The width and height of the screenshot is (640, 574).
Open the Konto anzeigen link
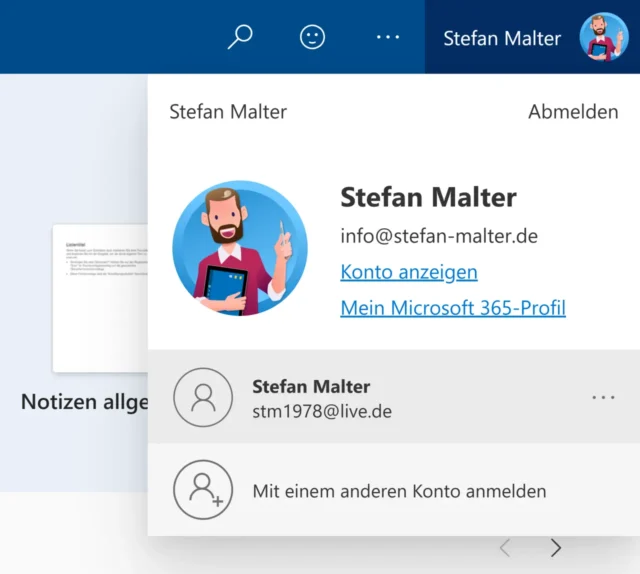pos(409,272)
